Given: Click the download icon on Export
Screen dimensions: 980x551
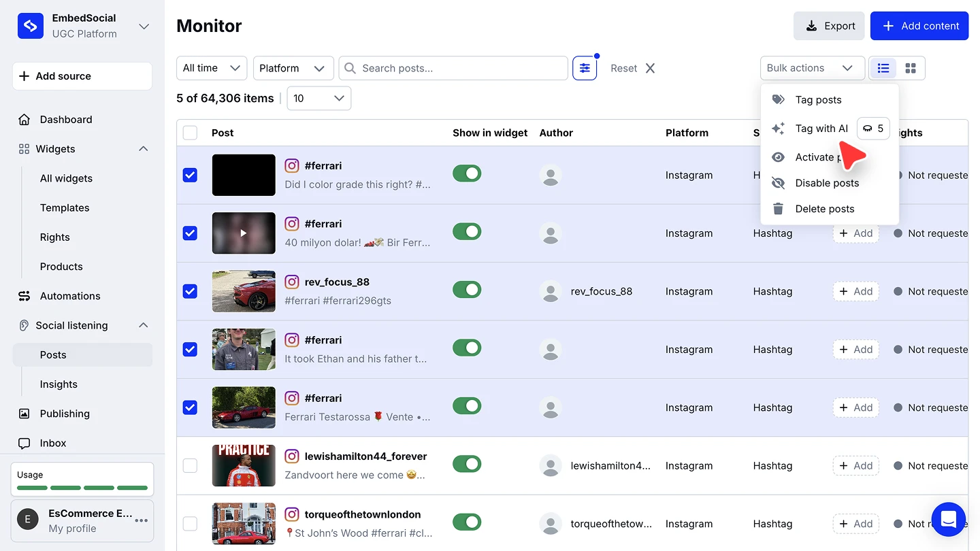Looking at the screenshot, I should click(x=811, y=26).
